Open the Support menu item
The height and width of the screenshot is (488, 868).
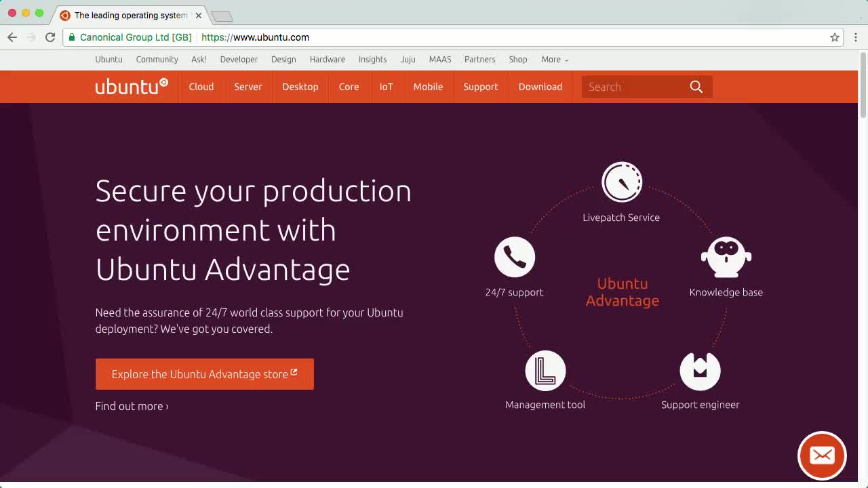coord(481,87)
